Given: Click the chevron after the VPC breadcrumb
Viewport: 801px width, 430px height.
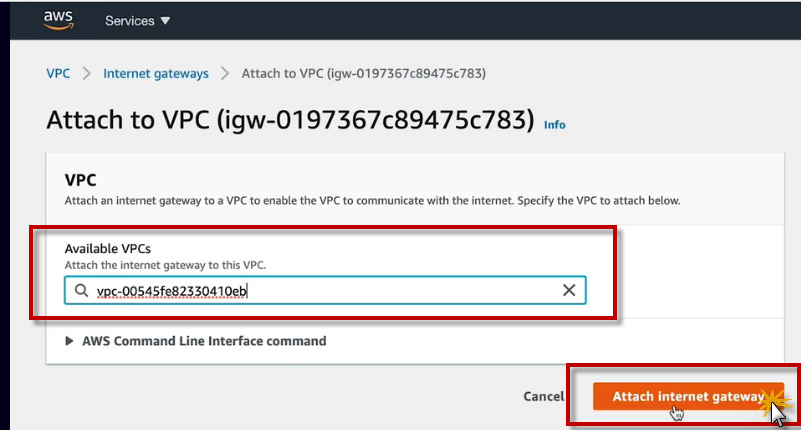Looking at the screenshot, I should coord(87,73).
